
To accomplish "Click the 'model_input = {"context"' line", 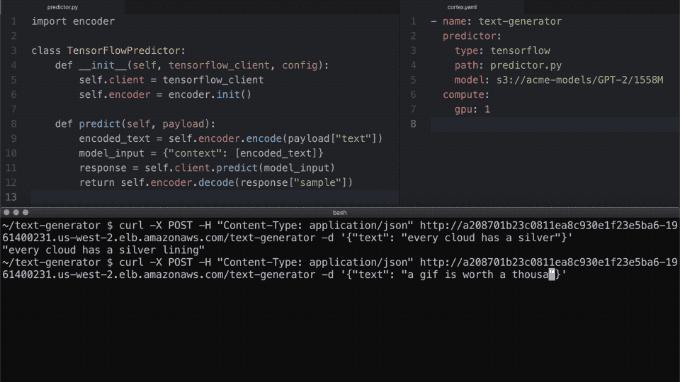I will click(201, 153).
